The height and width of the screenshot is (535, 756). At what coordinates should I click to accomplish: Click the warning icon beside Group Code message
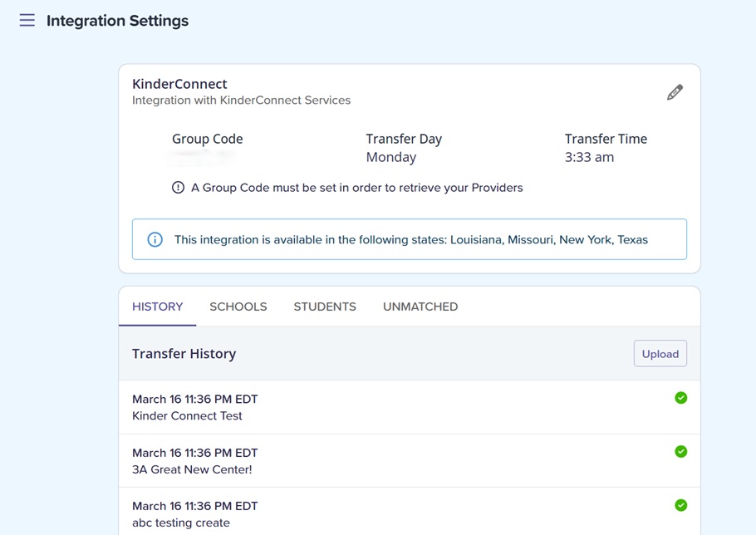[x=178, y=188]
